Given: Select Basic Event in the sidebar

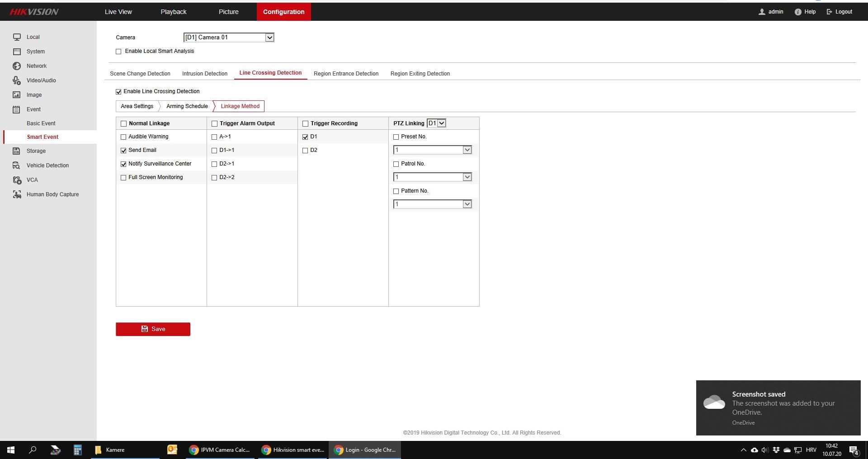Looking at the screenshot, I should pos(41,123).
